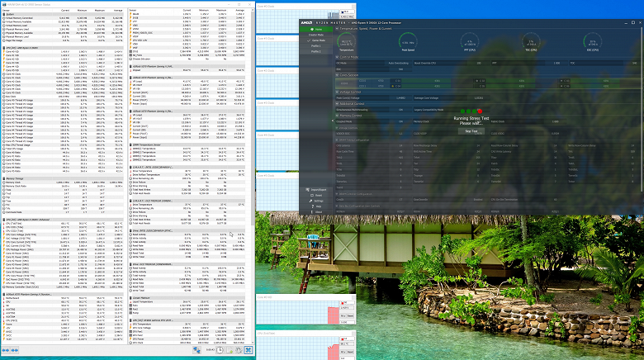Click Fit y button on CPU Tctl/Tdie graph
Image resolution: width=644 pixels, height=360 pixels.
[343, 353]
